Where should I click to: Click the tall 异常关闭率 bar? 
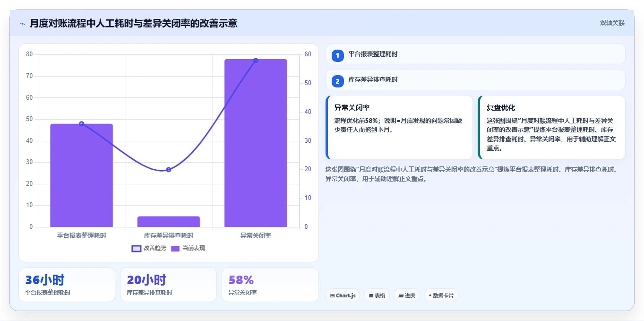pos(256,143)
